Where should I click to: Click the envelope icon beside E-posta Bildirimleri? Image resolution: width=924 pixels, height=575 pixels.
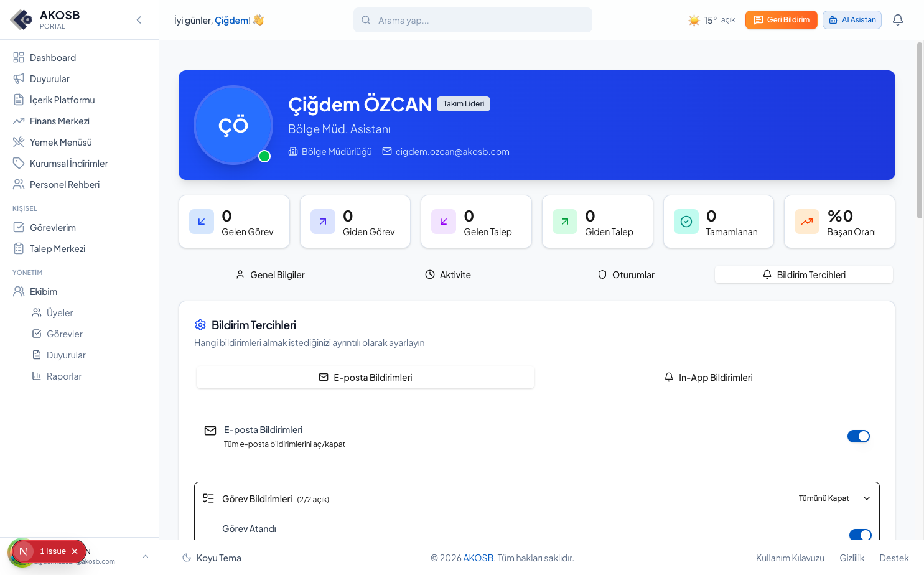[x=210, y=431]
